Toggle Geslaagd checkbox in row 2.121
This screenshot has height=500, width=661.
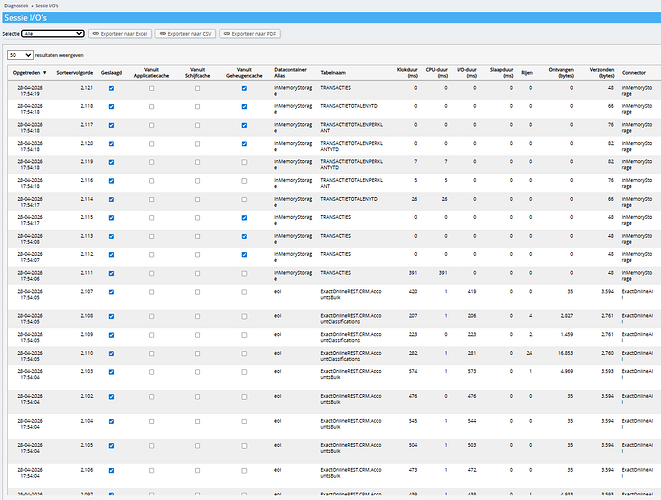point(111,89)
